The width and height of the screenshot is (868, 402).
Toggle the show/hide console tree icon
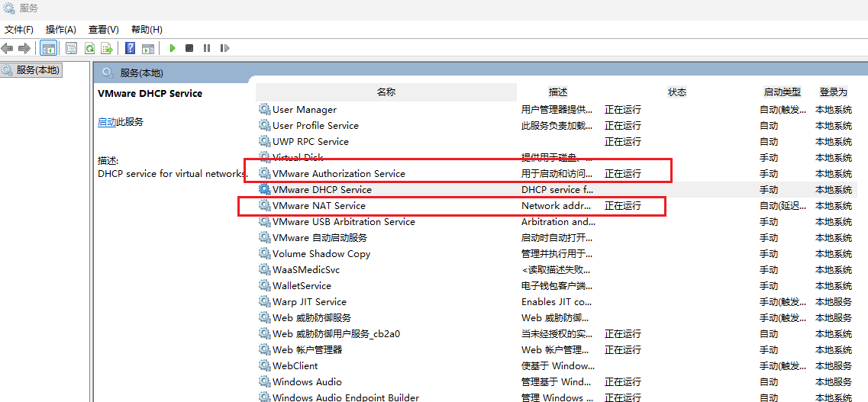point(48,48)
